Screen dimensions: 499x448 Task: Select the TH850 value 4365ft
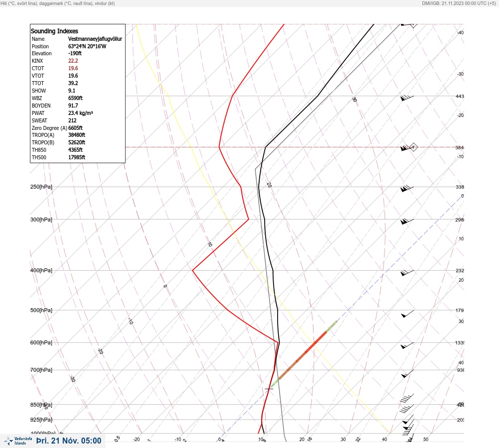(x=76, y=150)
